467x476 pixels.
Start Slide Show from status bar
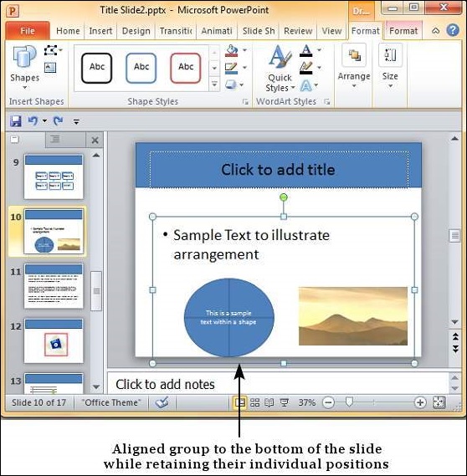(285, 403)
